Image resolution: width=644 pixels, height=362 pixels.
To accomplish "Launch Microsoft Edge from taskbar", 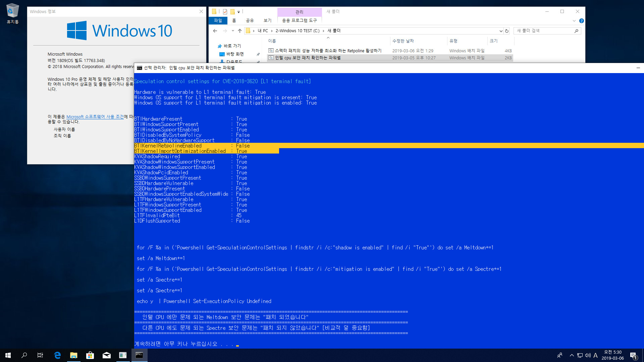I will pyautogui.click(x=57, y=355).
